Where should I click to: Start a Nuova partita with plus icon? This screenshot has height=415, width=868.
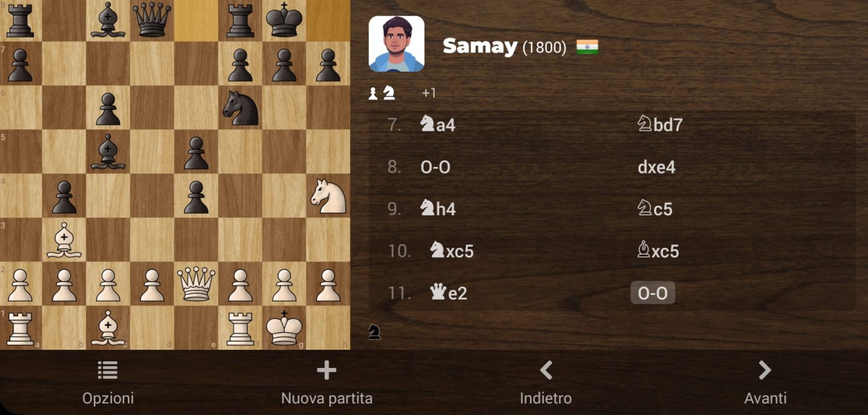(326, 370)
